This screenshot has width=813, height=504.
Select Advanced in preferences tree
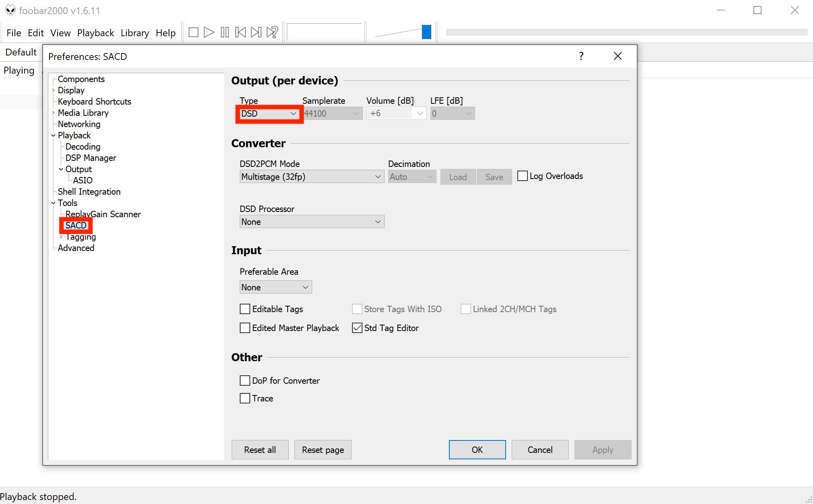[76, 248]
